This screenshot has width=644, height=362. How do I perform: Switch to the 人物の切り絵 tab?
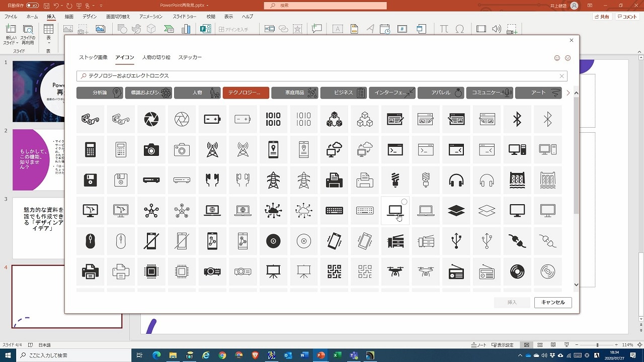pyautogui.click(x=156, y=57)
